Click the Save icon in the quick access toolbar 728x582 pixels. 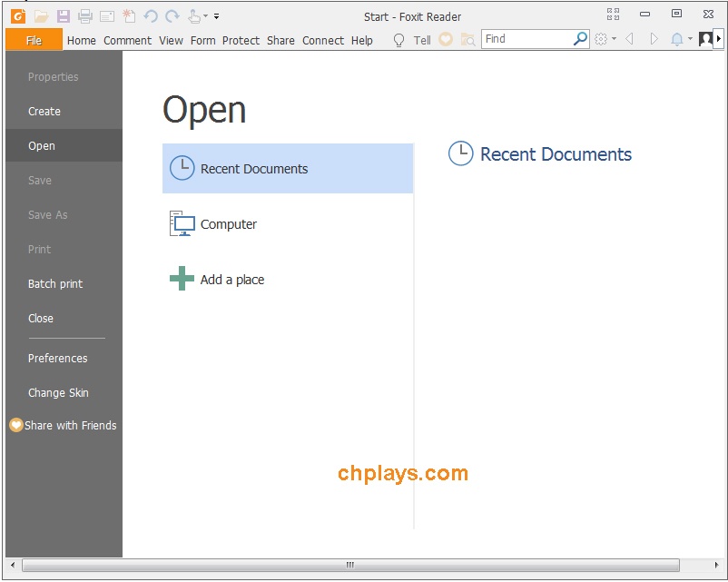click(x=63, y=15)
